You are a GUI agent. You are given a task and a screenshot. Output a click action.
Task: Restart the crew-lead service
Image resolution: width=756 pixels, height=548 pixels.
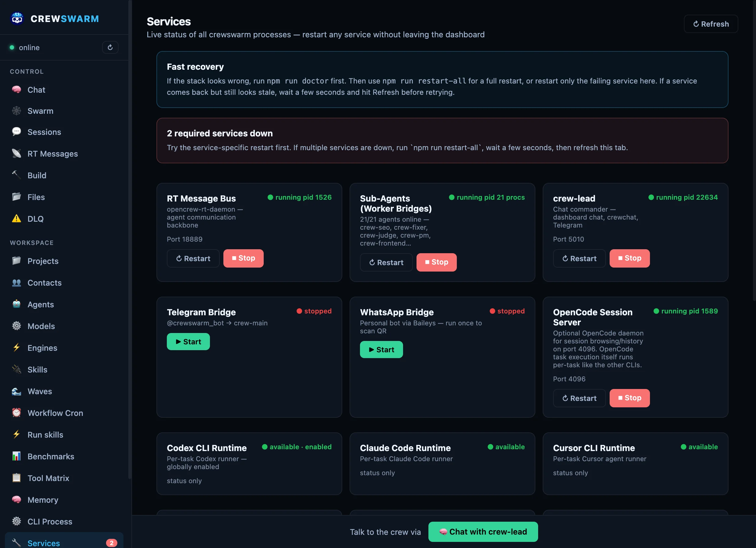[579, 258]
